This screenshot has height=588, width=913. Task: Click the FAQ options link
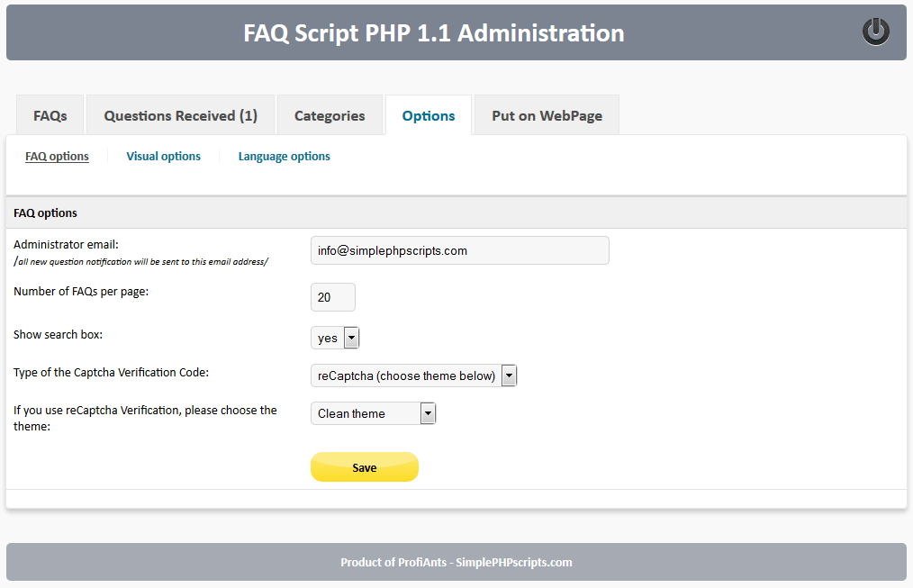tap(57, 156)
